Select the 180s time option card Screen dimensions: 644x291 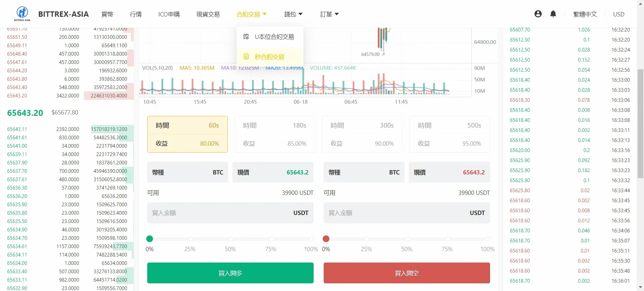(275, 134)
